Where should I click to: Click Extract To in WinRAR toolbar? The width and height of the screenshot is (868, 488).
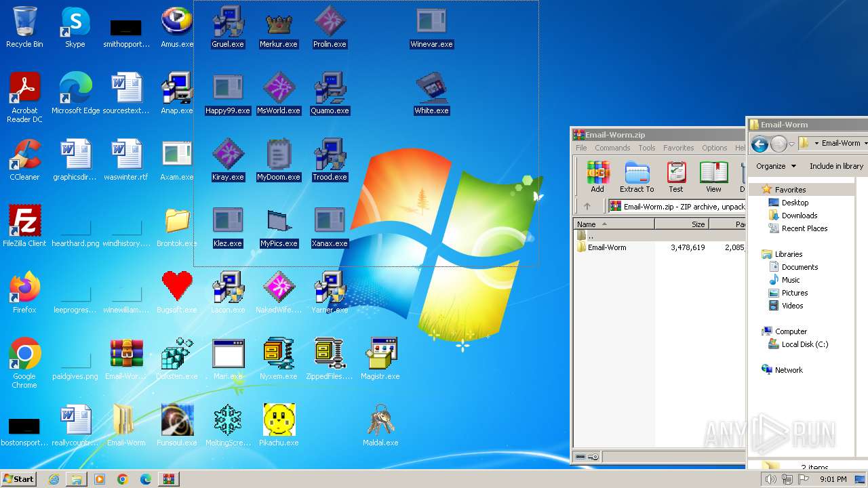point(637,177)
